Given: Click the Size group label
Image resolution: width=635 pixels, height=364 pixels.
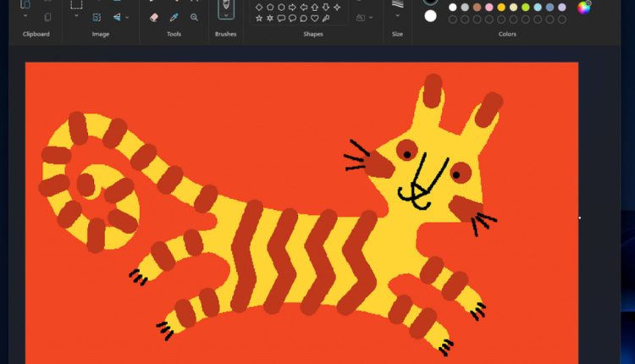Looking at the screenshot, I should [397, 34].
